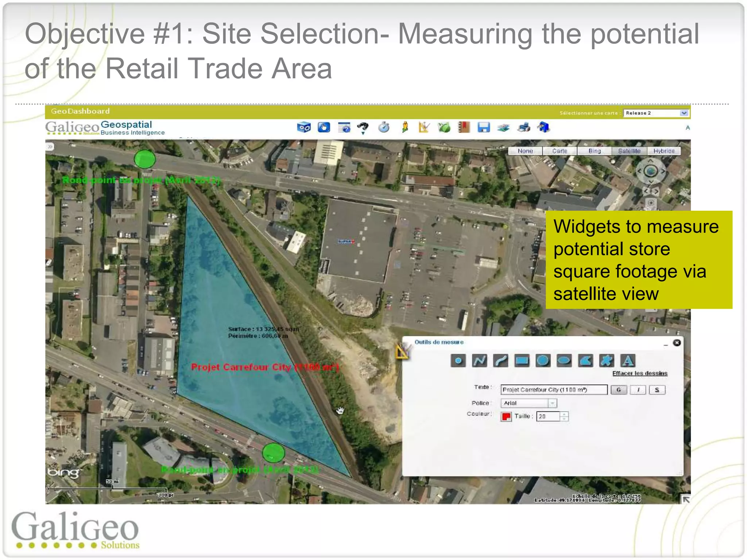Toggle bold G text style
Viewport: 747px width, 560px height.
coord(619,390)
